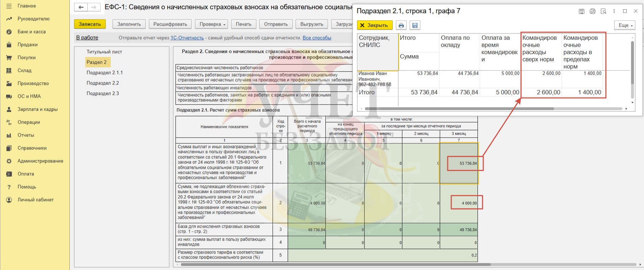Image resolution: width=644 pixels, height=270 pixels.
Task: Click the popup horizontal scrollbar
Action: 459,108
